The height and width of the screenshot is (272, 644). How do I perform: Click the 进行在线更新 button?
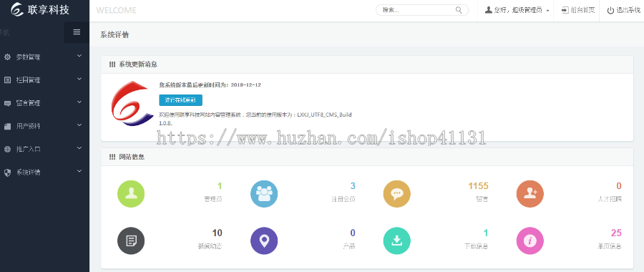[x=181, y=100]
